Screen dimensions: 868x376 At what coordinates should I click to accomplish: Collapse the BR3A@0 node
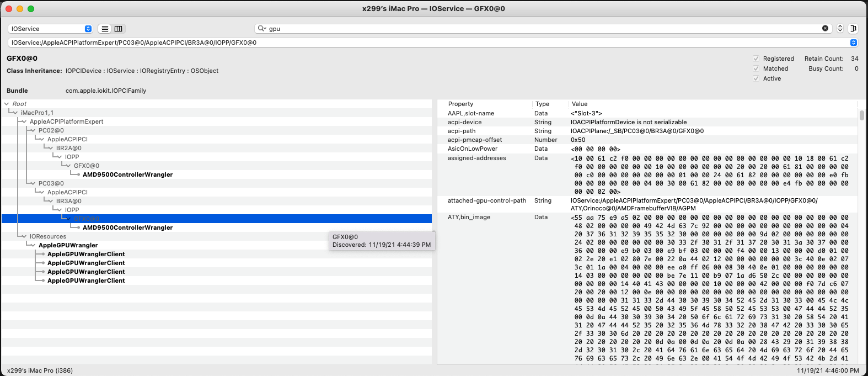tap(51, 201)
